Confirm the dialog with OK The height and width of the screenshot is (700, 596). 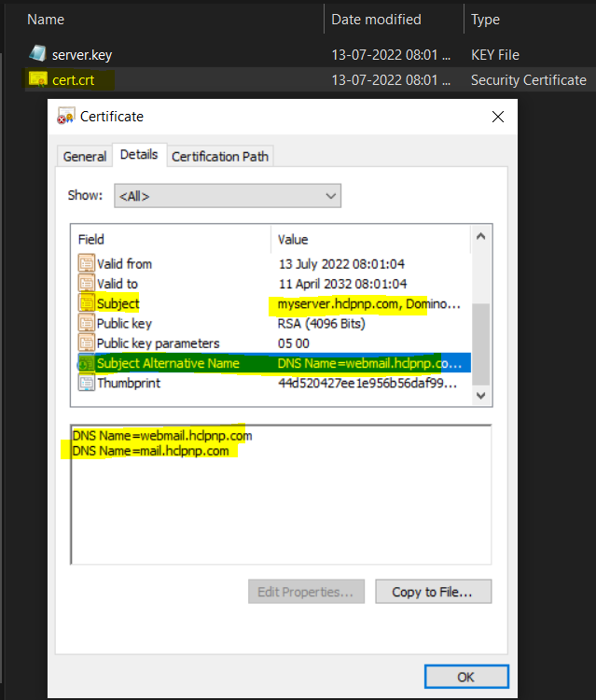click(466, 677)
